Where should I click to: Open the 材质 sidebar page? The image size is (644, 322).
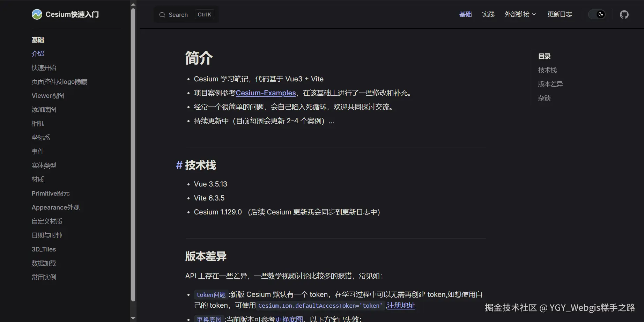point(38,179)
